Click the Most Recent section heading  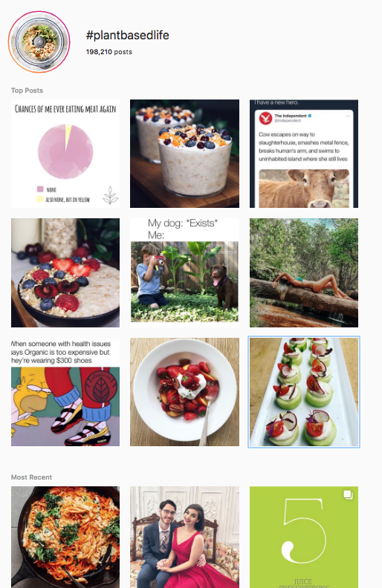(31, 477)
